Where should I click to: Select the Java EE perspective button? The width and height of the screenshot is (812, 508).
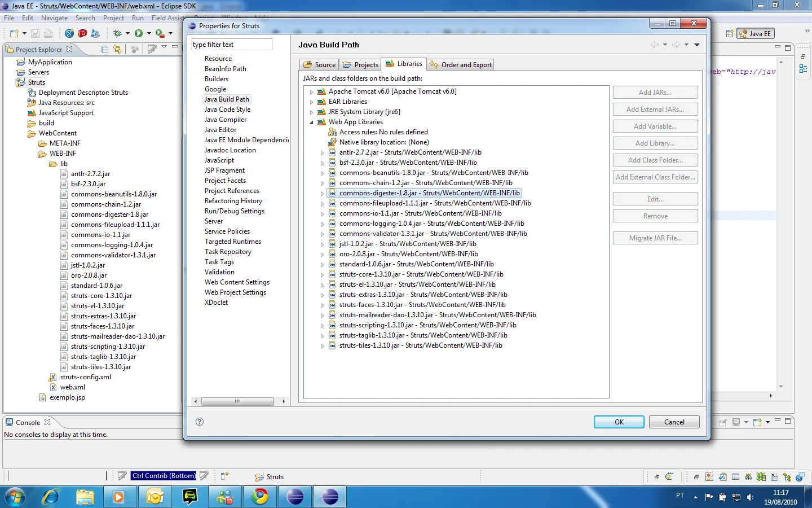756,34
